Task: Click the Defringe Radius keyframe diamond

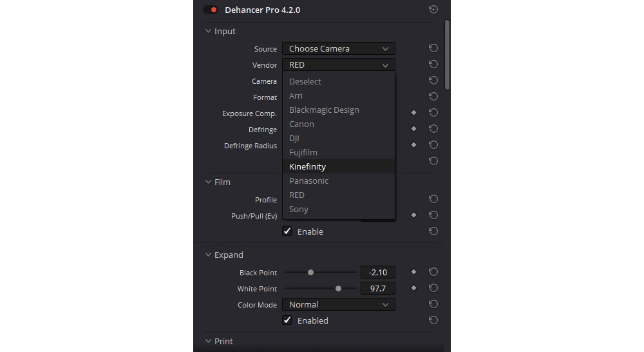Action: tap(413, 145)
